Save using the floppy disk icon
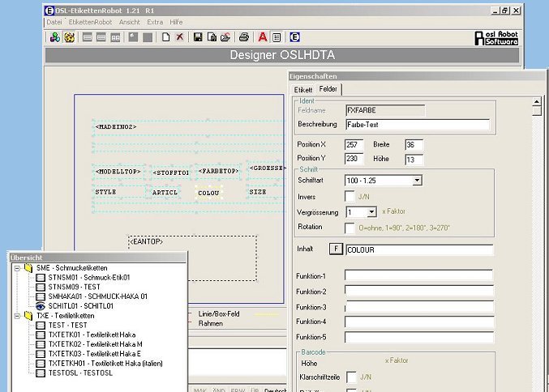 198,37
